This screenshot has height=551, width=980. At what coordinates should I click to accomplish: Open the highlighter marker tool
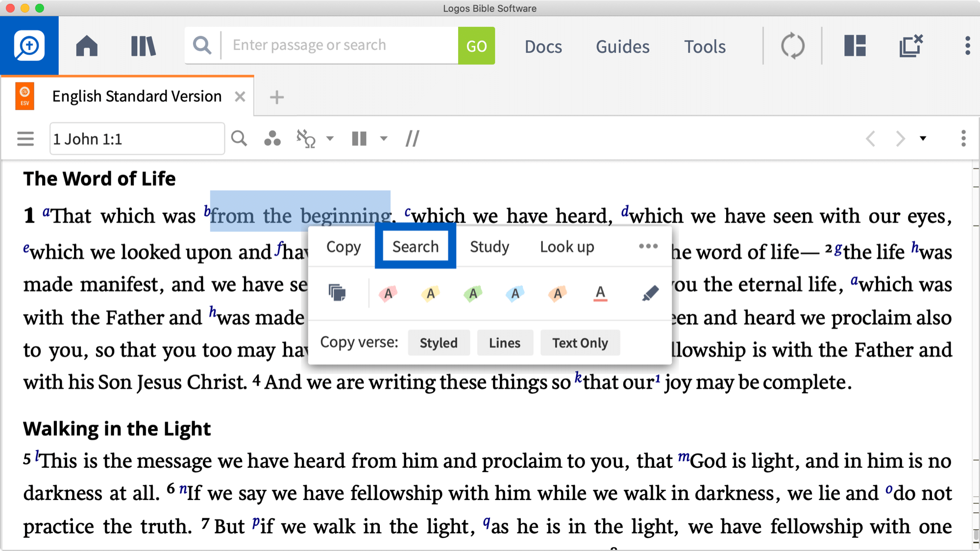pyautogui.click(x=650, y=293)
